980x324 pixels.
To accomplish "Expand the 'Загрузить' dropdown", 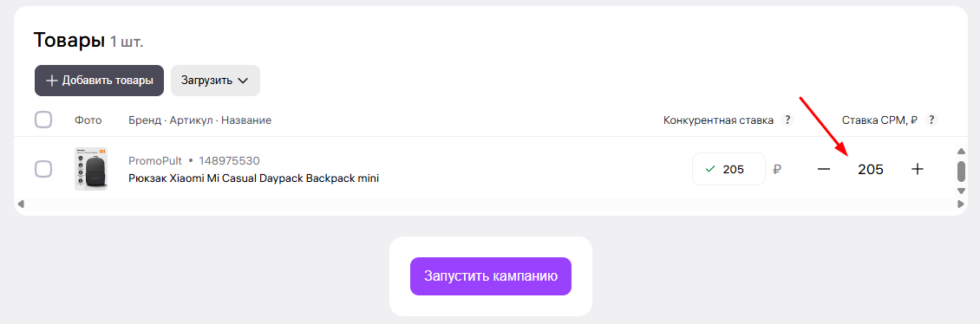I will 215,81.
